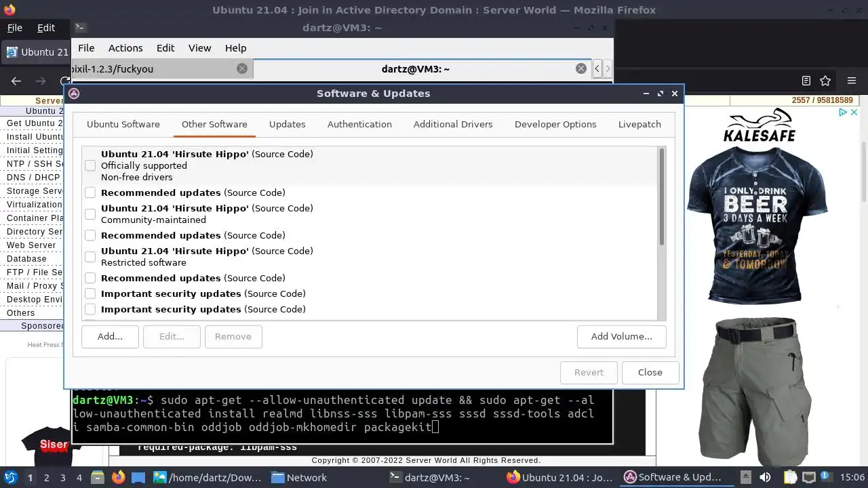Dismiss the ad with its X icon
Screen dimensions: 868x488
pos(854,113)
